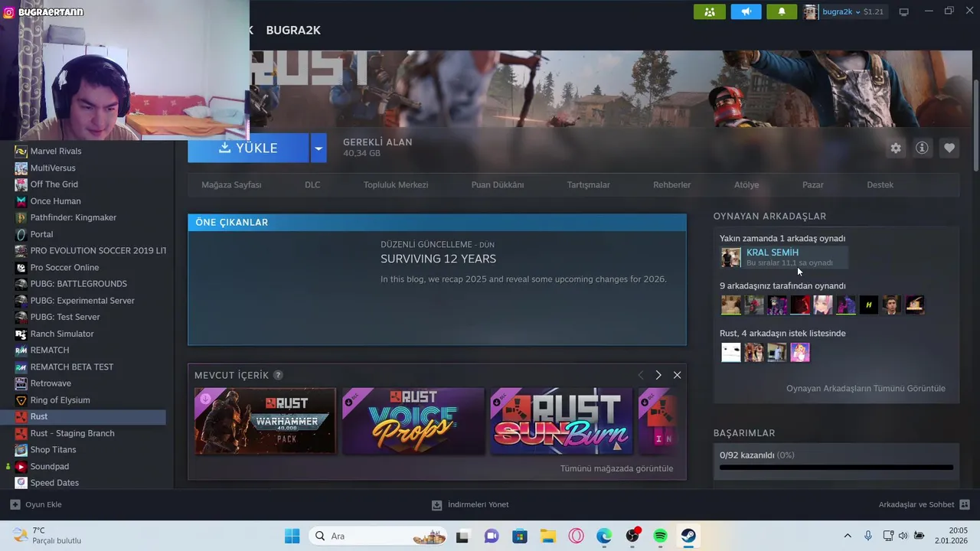980x551 pixels.
Task: Show hidden system tray icons chevron
Action: click(848, 536)
